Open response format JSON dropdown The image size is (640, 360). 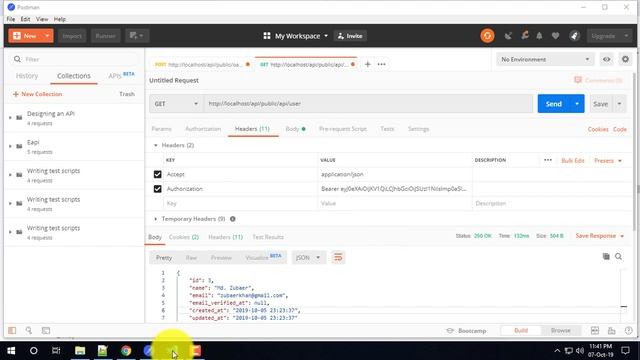(308, 258)
